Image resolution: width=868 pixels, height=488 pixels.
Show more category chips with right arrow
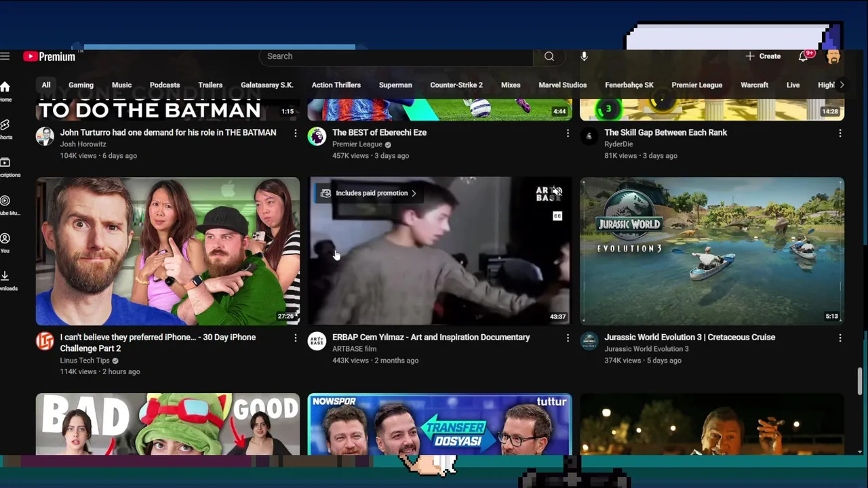pyautogui.click(x=842, y=85)
